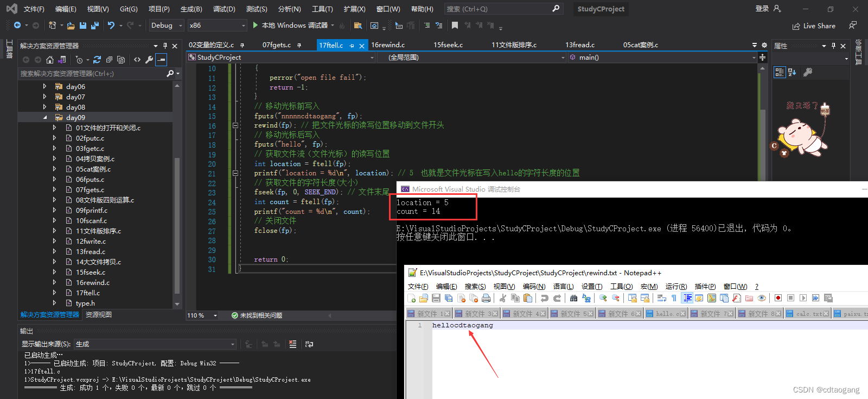Toggle auto-hide pin of Solution Explorer panel
868x399 pixels.
165,46
